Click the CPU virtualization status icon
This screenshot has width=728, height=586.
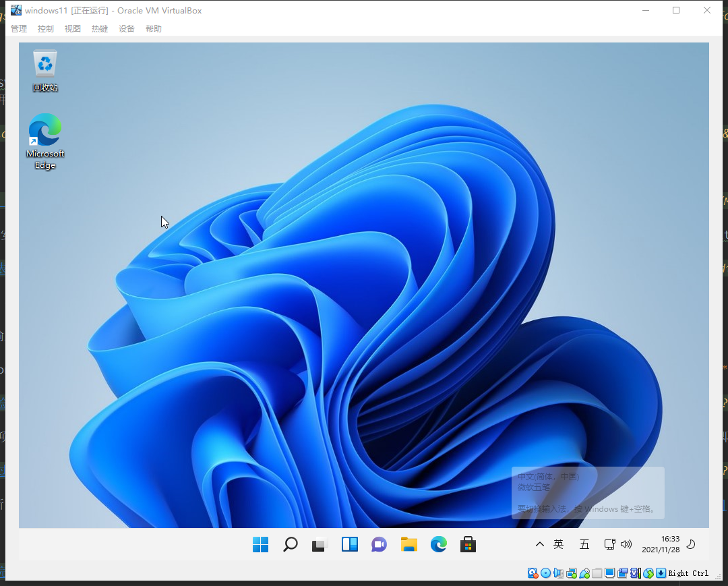point(636,573)
